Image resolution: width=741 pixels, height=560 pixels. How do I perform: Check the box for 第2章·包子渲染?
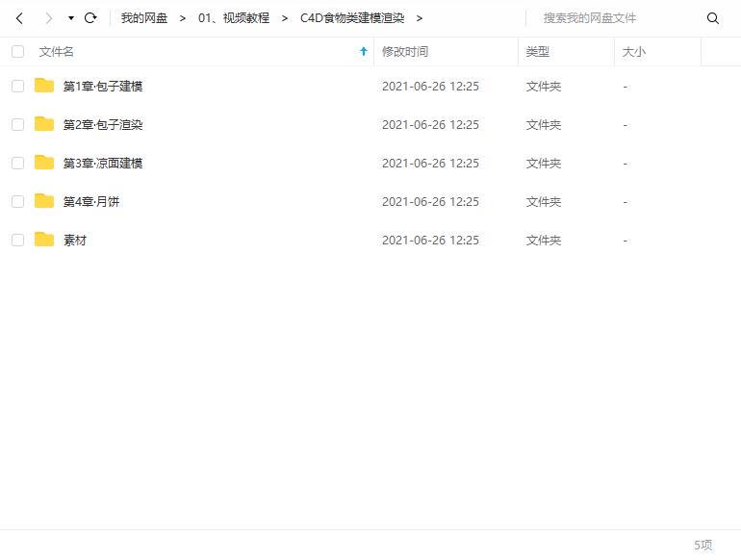coord(18,125)
